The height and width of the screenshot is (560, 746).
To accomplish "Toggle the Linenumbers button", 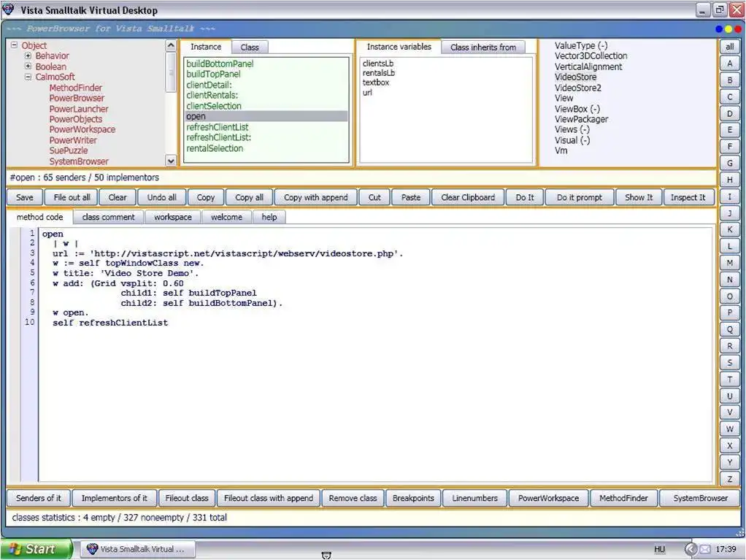I will pos(474,498).
